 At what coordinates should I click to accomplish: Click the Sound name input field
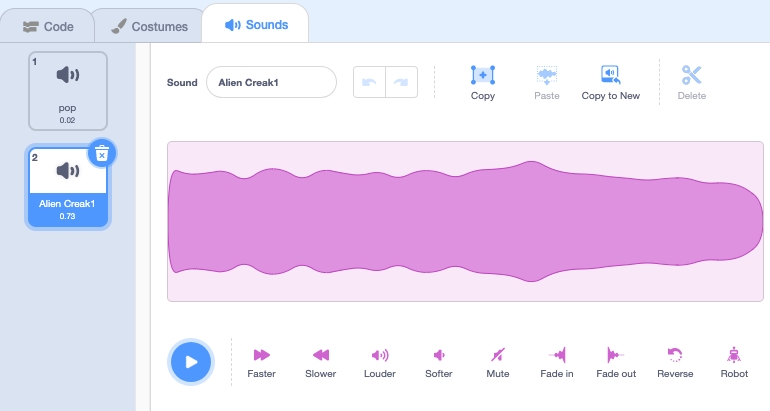pos(271,82)
